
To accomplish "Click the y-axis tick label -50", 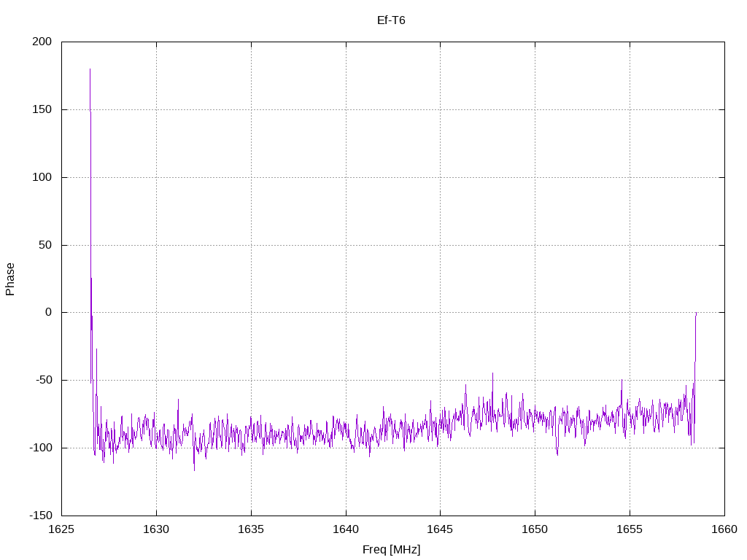I will pyautogui.click(x=44, y=381).
